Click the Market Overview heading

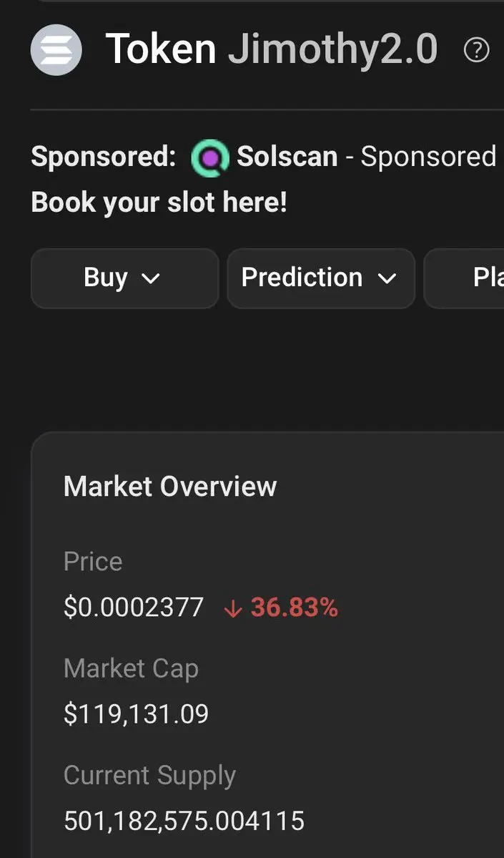pyautogui.click(x=170, y=487)
